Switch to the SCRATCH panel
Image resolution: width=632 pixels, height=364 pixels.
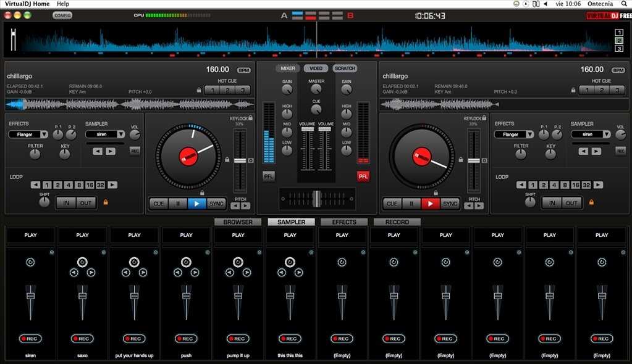coord(345,68)
